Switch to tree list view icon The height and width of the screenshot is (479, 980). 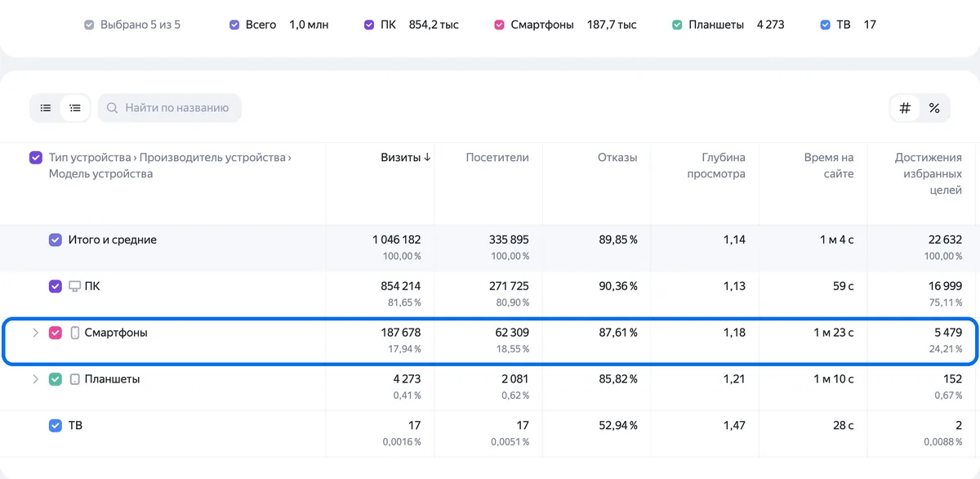coord(75,108)
